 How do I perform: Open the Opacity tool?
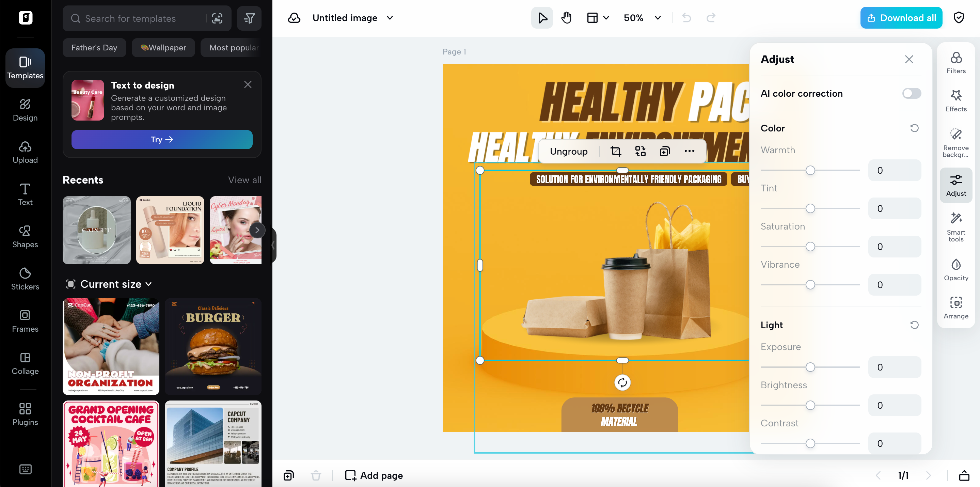click(955, 270)
